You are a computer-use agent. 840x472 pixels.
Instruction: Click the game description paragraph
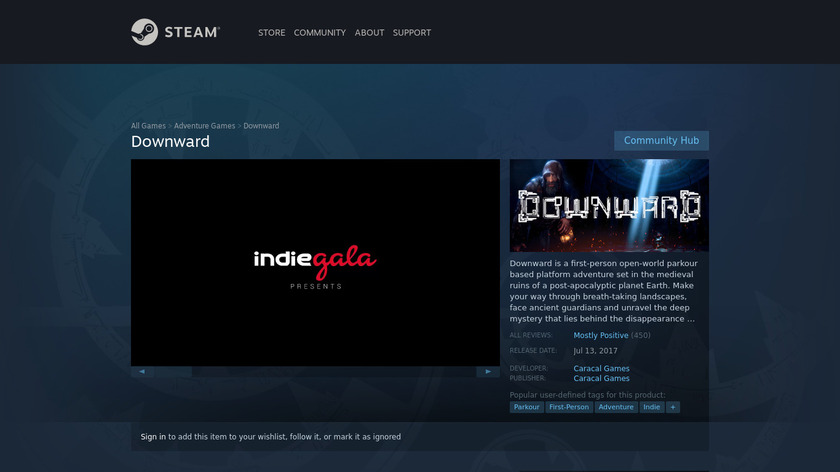click(603, 291)
